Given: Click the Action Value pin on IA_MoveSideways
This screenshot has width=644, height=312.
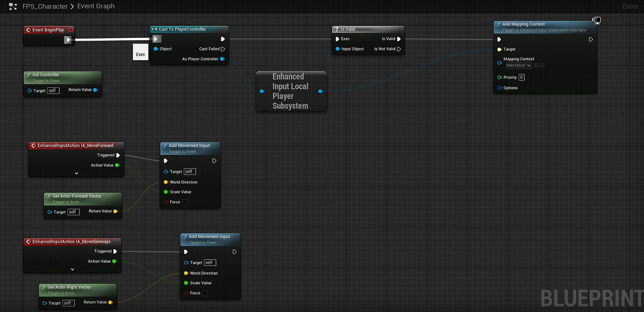Looking at the screenshot, I should coord(115,262).
